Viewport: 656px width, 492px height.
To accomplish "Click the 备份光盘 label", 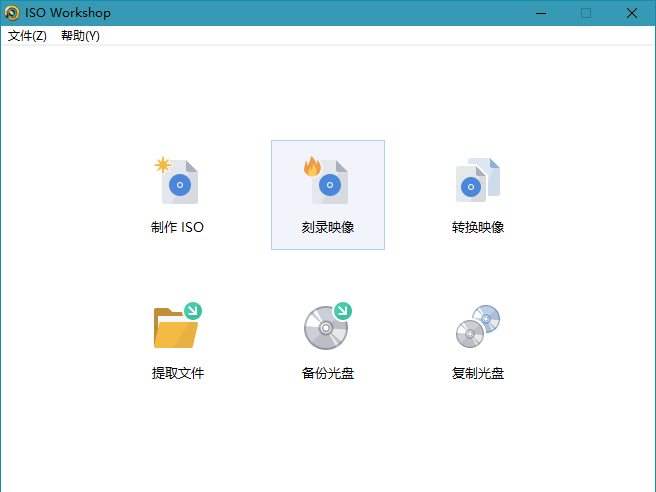I will click(328, 373).
